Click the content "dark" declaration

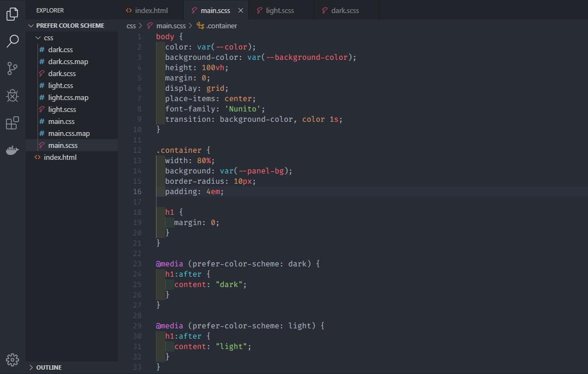click(x=210, y=284)
